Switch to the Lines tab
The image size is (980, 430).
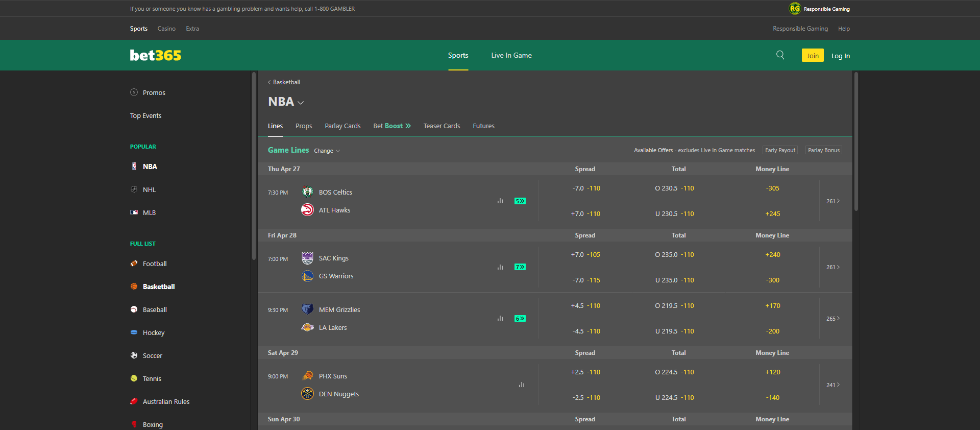coord(275,126)
